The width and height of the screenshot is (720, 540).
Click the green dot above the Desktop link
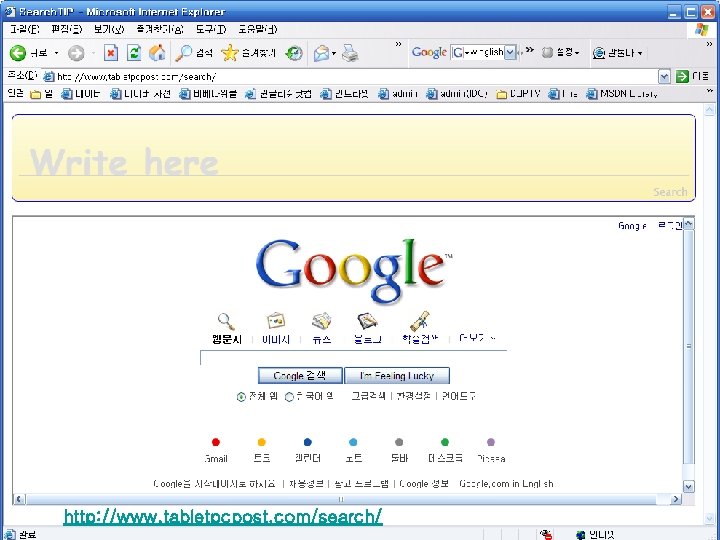pyautogui.click(x=444, y=442)
